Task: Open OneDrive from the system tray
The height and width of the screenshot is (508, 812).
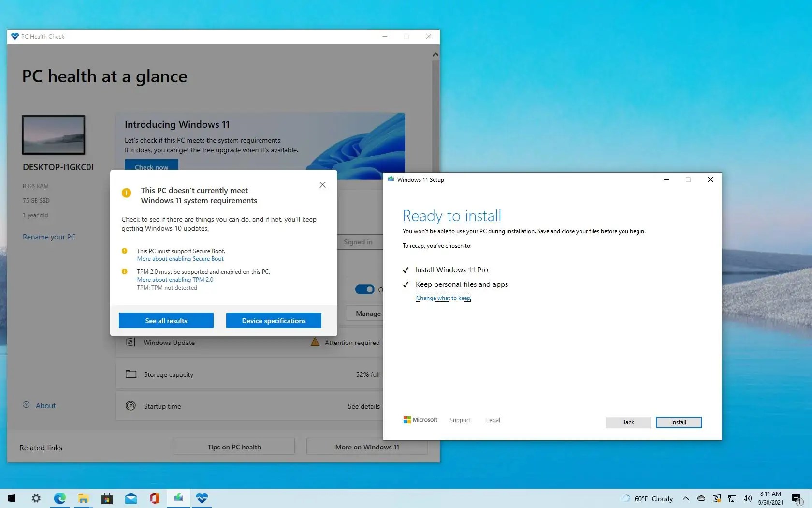Action: [x=701, y=498]
